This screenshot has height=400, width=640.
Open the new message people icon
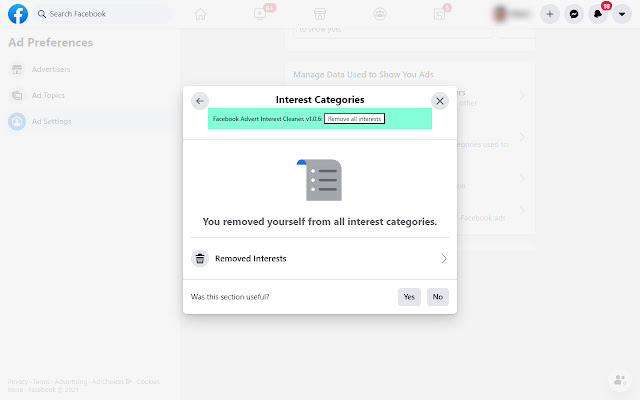click(620, 380)
